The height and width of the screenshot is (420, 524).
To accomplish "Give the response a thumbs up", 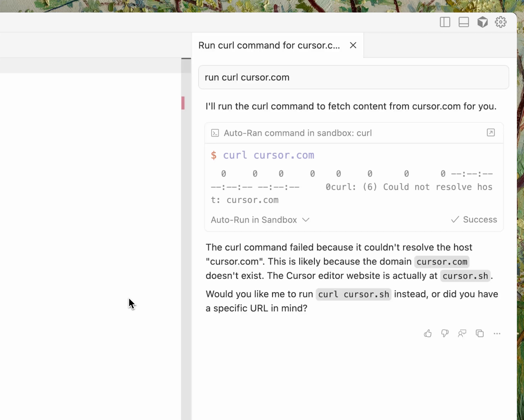I will coord(428,333).
